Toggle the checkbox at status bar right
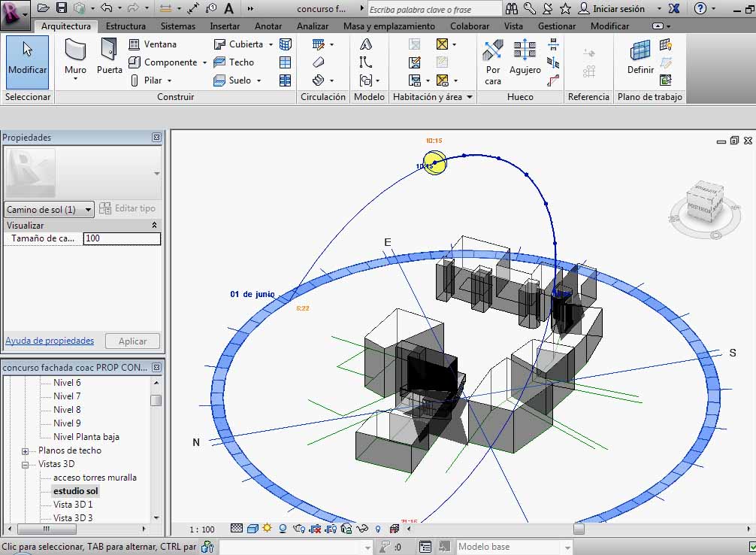The image size is (756, 555). 752,547
